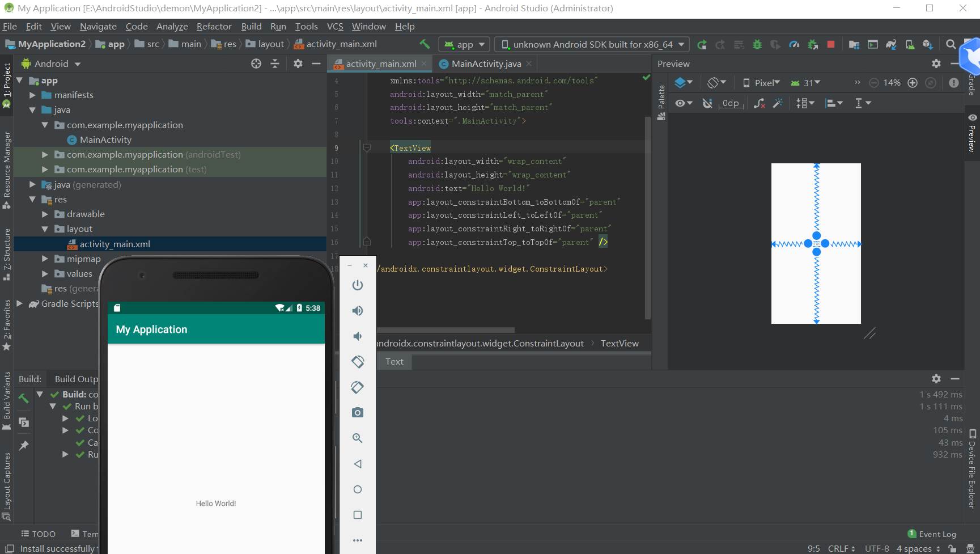Toggle autoconnect magnet in preview toolbar
The width and height of the screenshot is (980, 554).
[707, 103]
